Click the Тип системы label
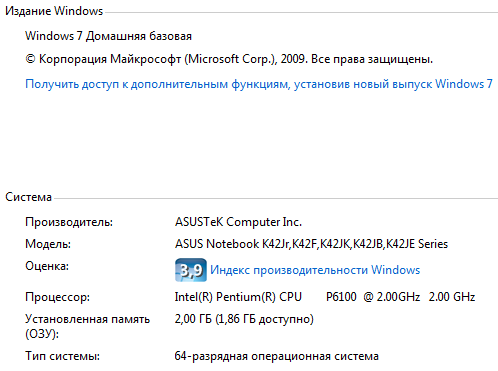The width and height of the screenshot is (498, 371). click(x=62, y=356)
